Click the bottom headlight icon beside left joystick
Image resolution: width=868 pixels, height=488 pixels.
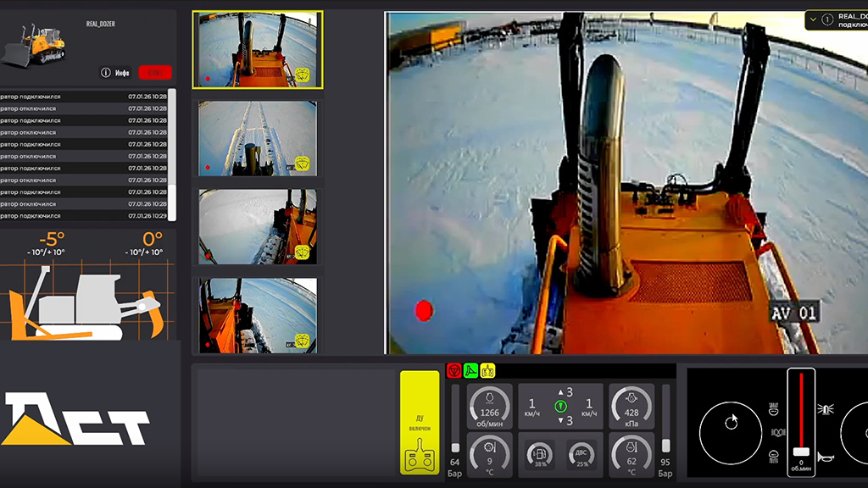772,456
